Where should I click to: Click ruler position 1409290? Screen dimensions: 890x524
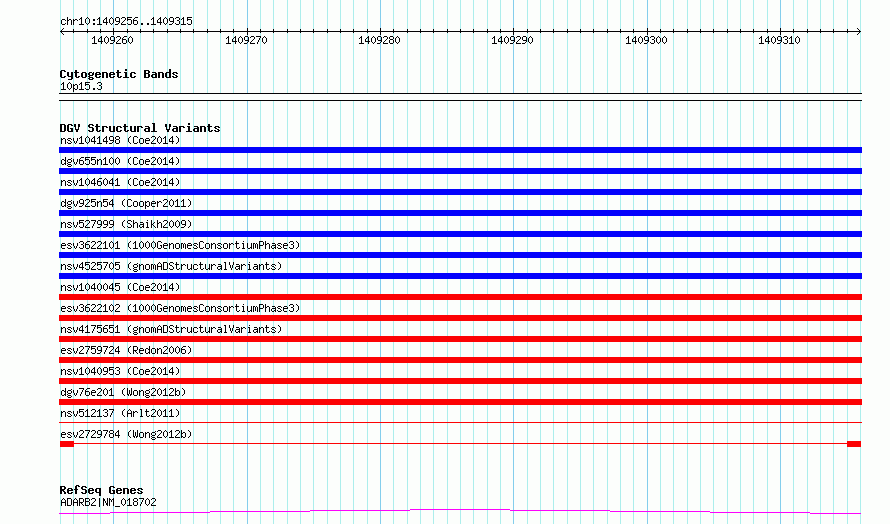click(512, 40)
